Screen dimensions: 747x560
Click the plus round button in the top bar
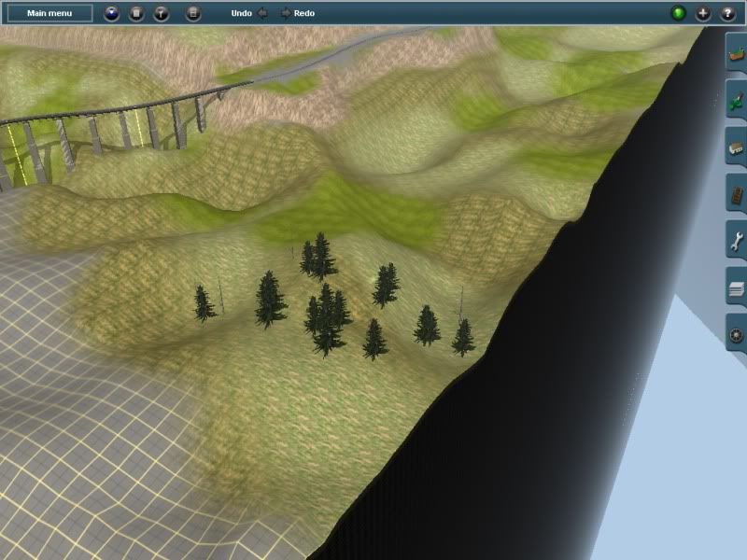(703, 13)
